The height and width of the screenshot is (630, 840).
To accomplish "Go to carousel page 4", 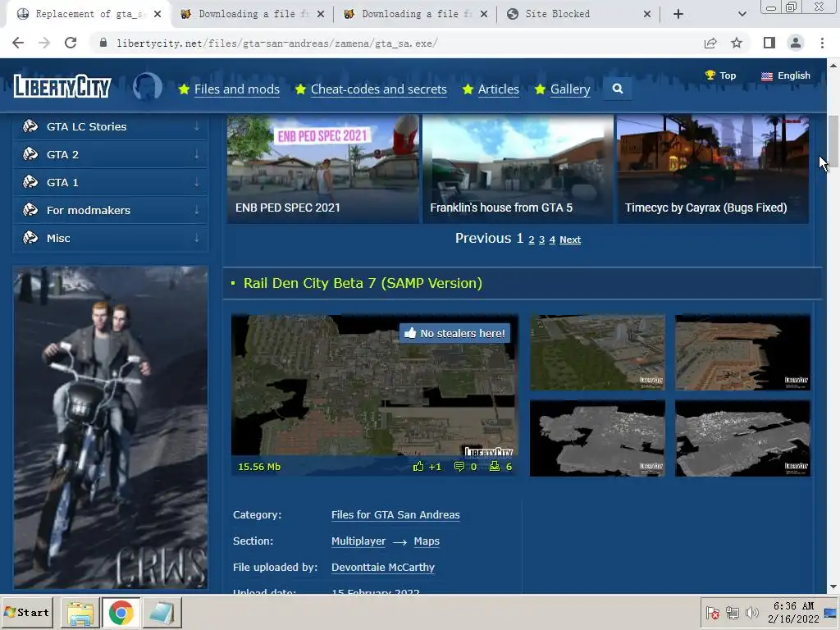I will pyautogui.click(x=552, y=240).
